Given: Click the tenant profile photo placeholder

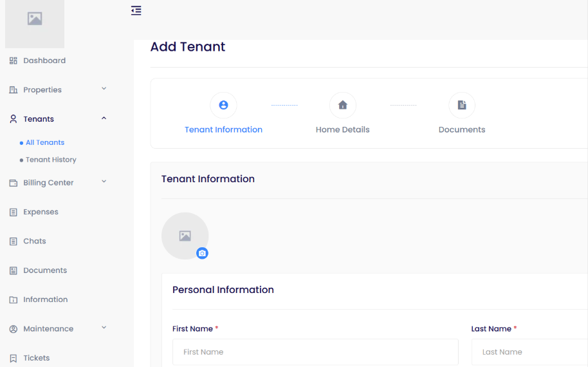Looking at the screenshot, I should point(185,236).
